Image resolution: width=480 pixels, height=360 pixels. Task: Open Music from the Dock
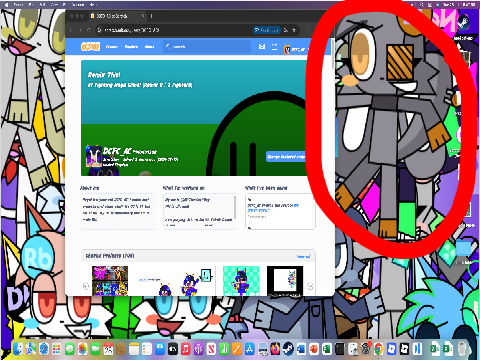185,349
